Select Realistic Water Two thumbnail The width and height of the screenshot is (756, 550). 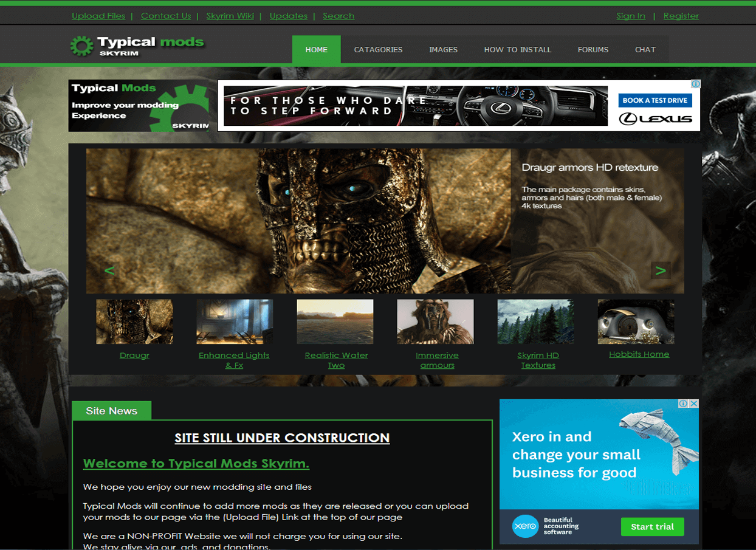[335, 321]
